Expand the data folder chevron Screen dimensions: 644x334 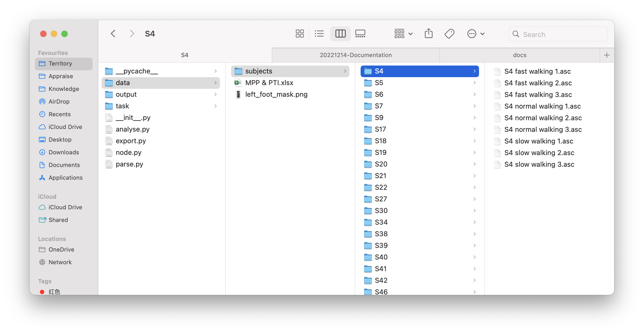pos(216,83)
